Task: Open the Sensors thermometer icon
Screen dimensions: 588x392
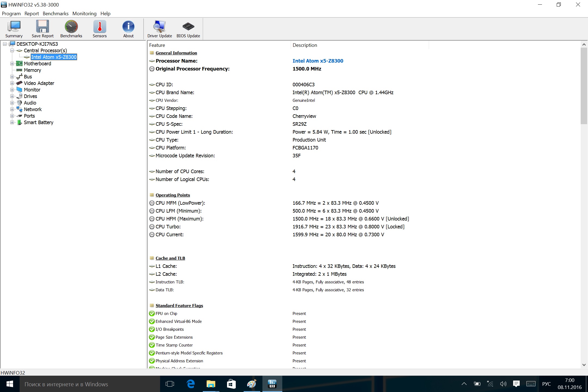Action: pos(100,29)
